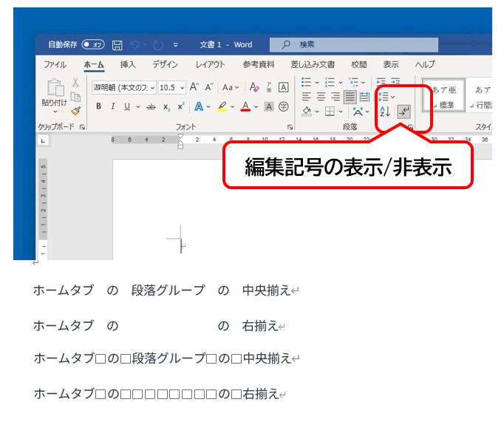Click the paragraph shading paint bucket

[x=307, y=112]
